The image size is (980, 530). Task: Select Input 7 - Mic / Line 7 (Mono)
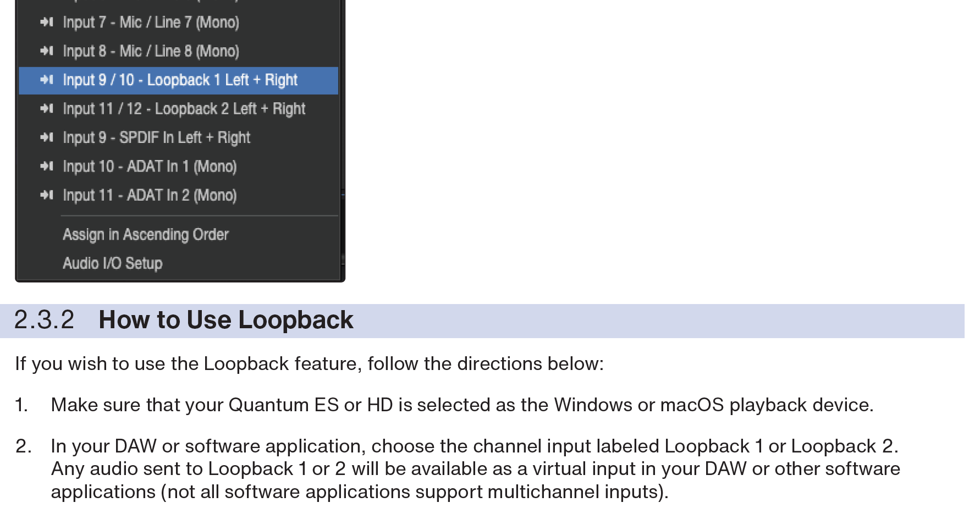[151, 23]
